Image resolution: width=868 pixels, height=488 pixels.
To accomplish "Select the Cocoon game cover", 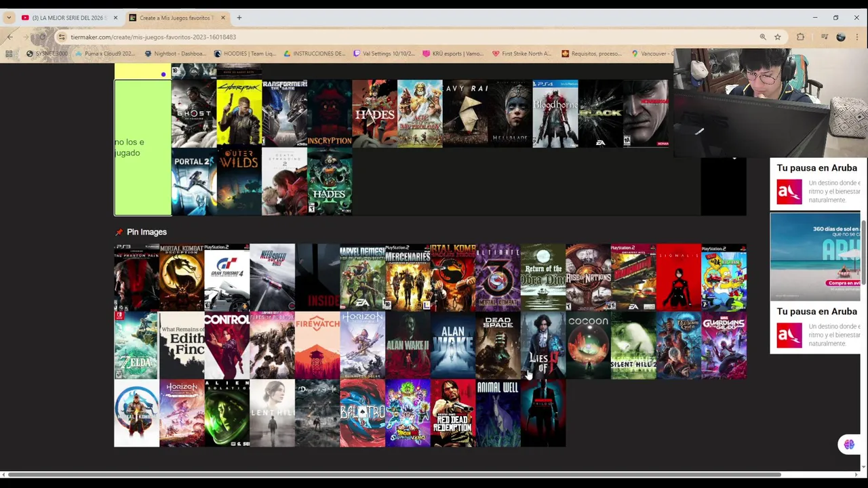I will pos(588,345).
